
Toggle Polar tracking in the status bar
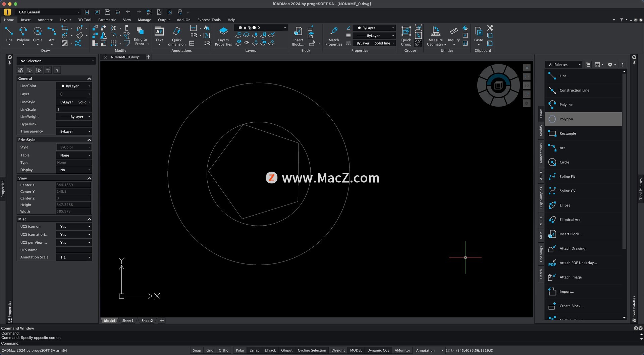(x=240, y=350)
